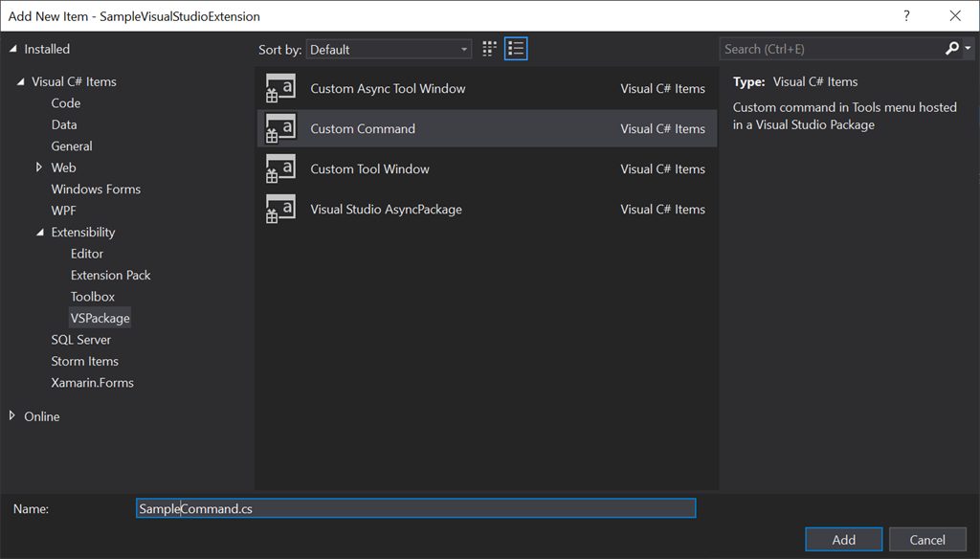Click the Visual Studio AsyncPackage template icon

click(x=280, y=209)
